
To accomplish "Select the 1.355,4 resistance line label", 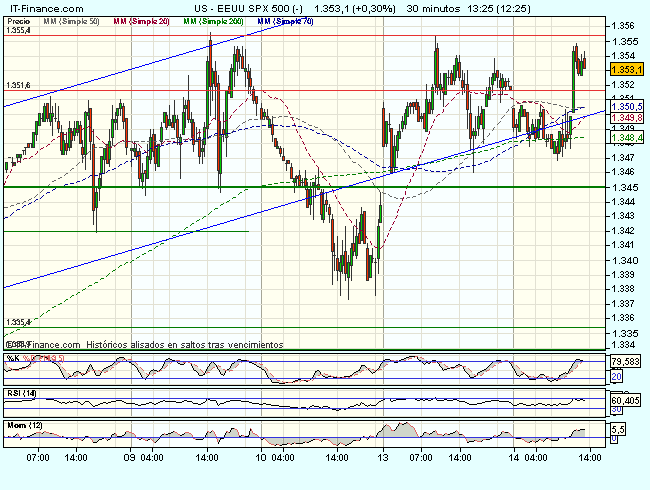I will point(18,30).
